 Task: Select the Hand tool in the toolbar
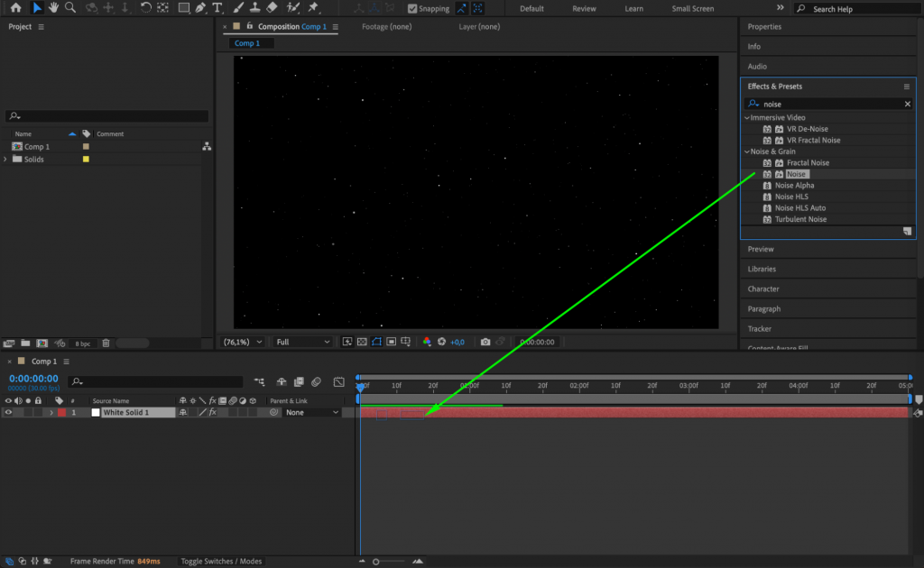53,8
